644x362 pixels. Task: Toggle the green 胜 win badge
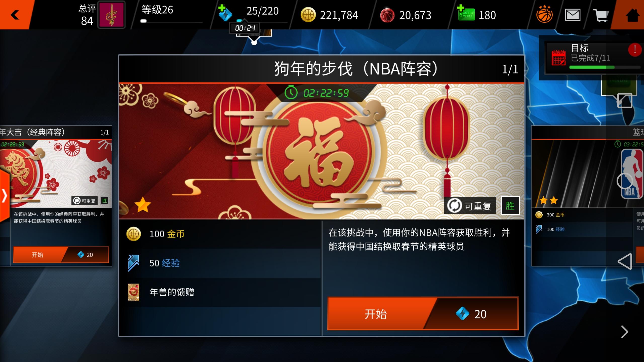(x=510, y=206)
